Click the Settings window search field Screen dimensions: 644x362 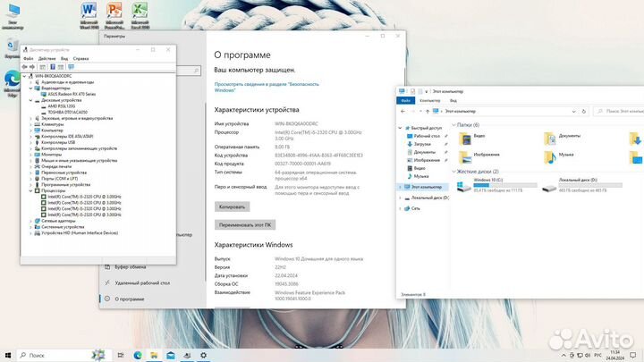tap(189, 71)
